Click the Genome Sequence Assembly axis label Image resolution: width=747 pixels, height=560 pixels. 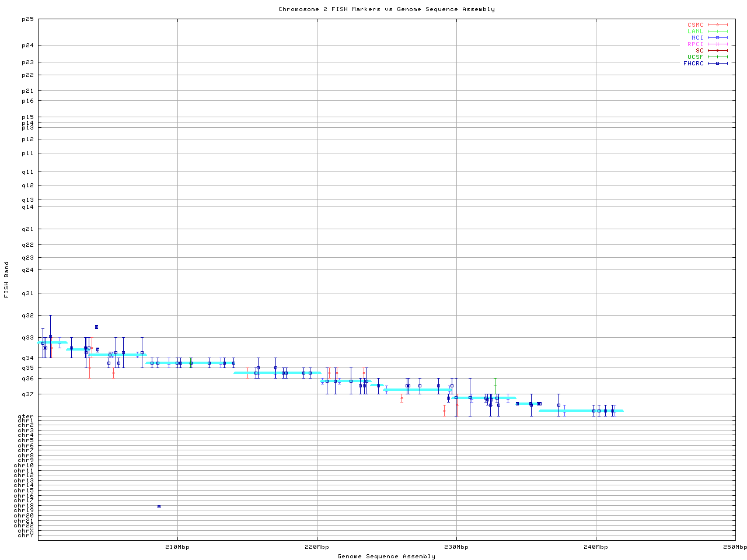[x=386, y=556]
